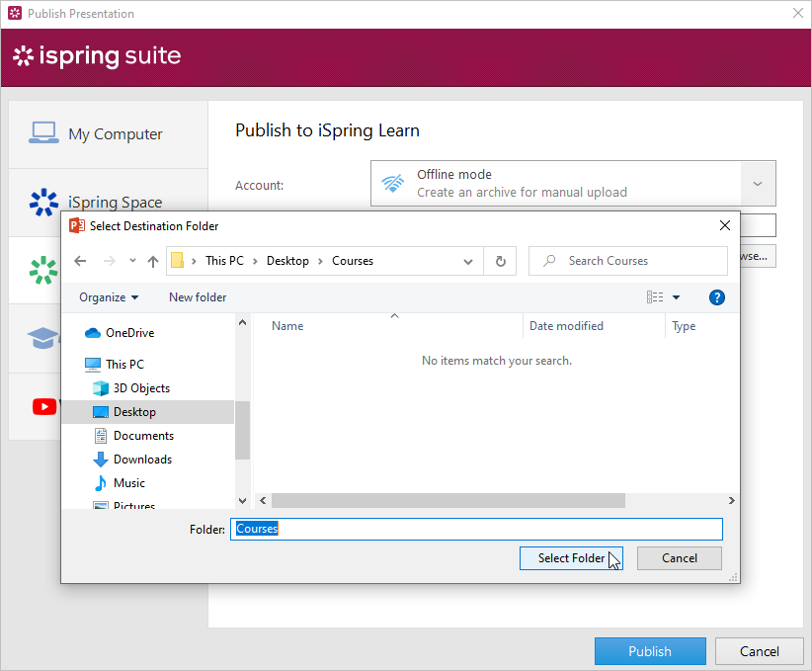Create a New folder
812x671 pixels.
198,297
